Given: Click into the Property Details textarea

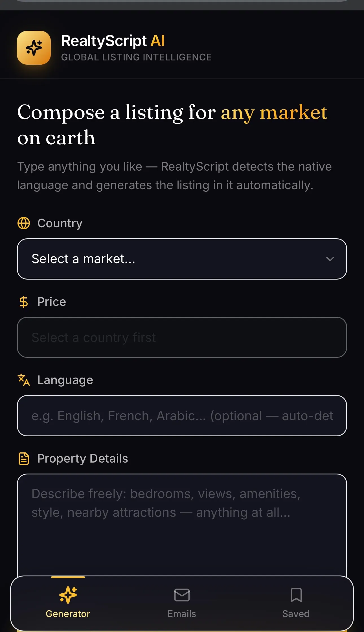Looking at the screenshot, I should tap(182, 525).
